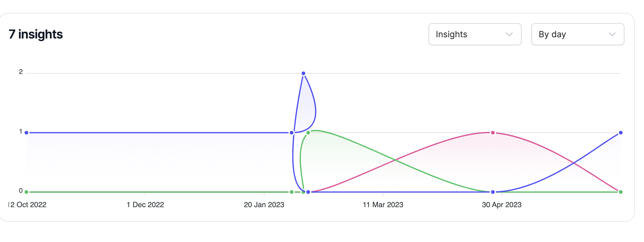The height and width of the screenshot is (242, 644).
Task: Click the 11 Mar 2023 axis label
Action: pyautogui.click(x=383, y=205)
